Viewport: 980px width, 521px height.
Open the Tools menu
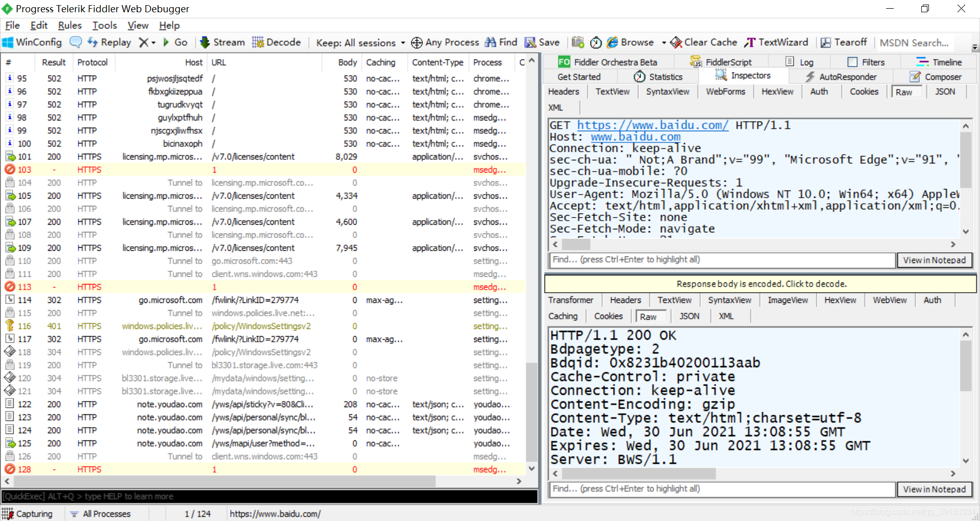click(x=105, y=26)
